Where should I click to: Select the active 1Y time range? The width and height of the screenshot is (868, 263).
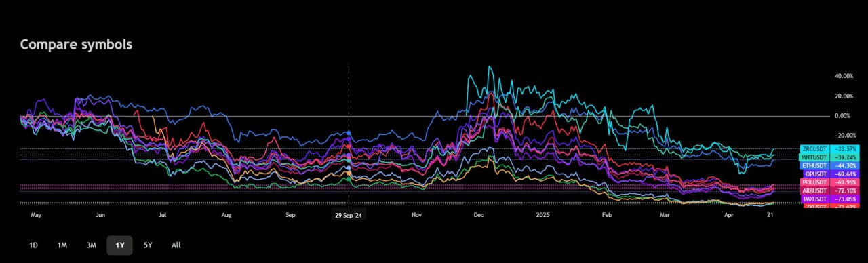[x=119, y=245]
